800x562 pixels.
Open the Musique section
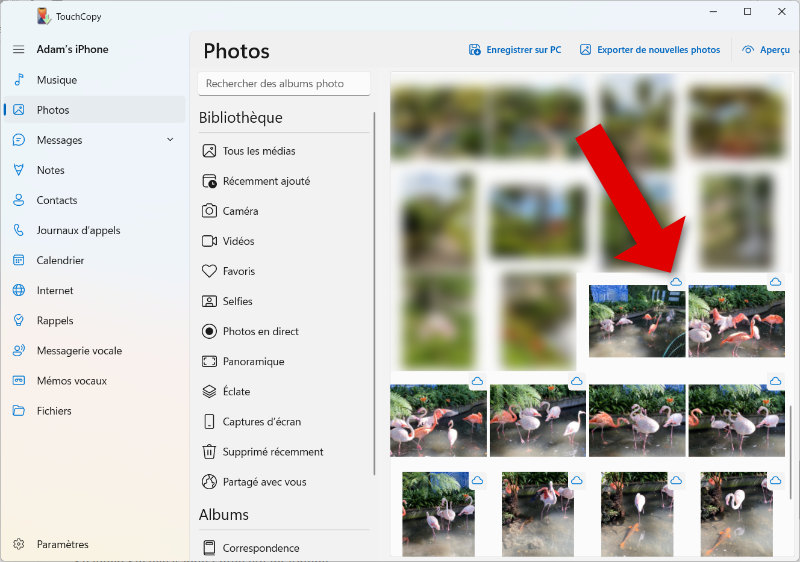point(95,80)
